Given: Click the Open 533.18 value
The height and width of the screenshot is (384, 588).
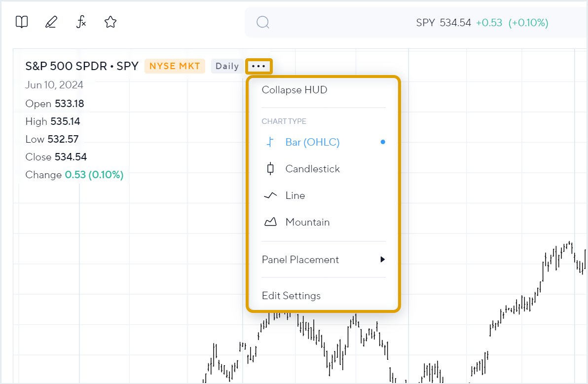Looking at the screenshot, I should click(54, 104).
